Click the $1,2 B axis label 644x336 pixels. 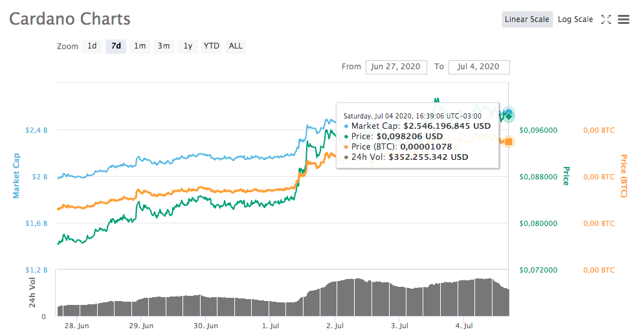36,270
